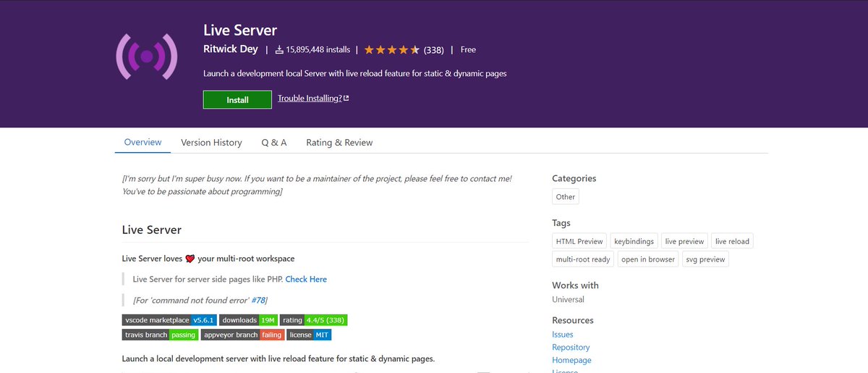The width and height of the screenshot is (868, 373).
Task: Open the Homepage resource link
Action: coord(571,360)
